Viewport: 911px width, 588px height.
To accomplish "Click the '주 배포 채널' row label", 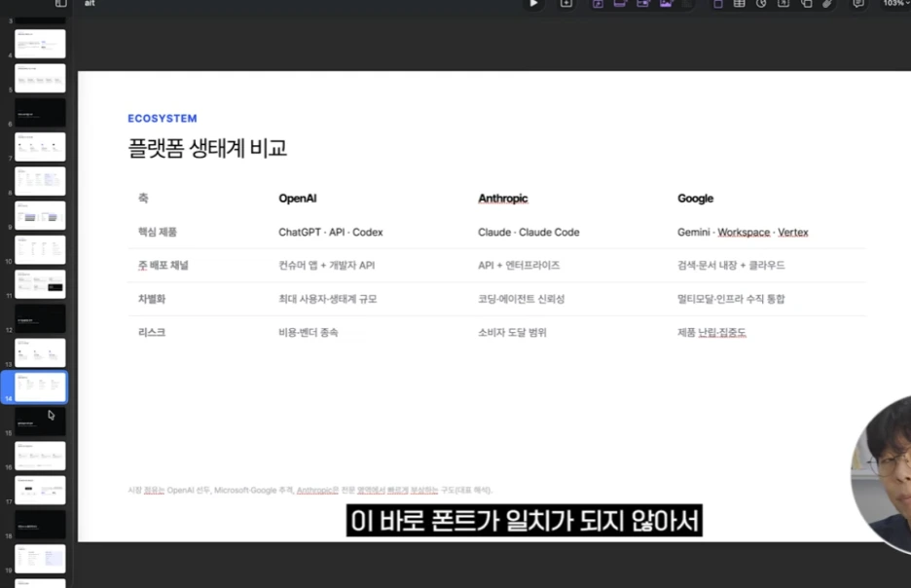I will [163, 265].
